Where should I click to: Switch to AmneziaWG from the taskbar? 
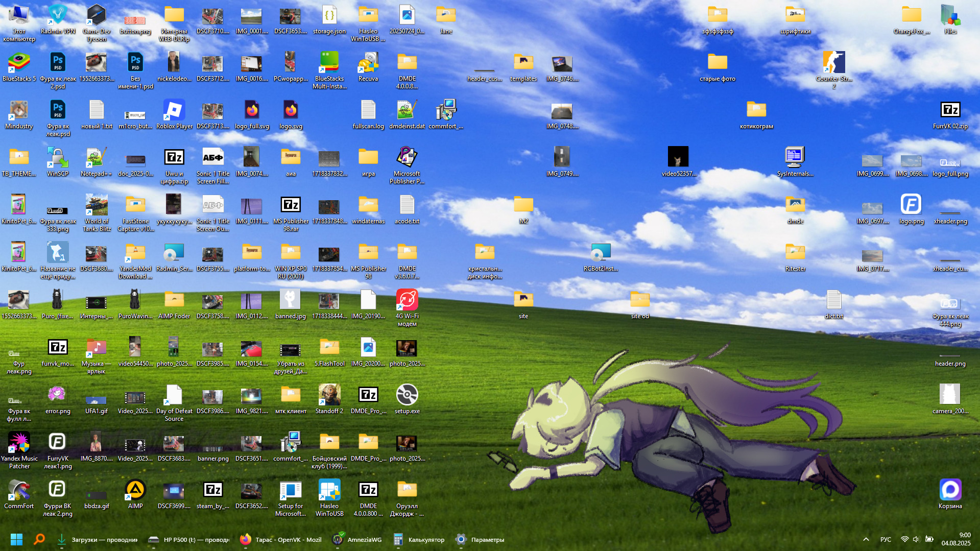click(357, 539)
